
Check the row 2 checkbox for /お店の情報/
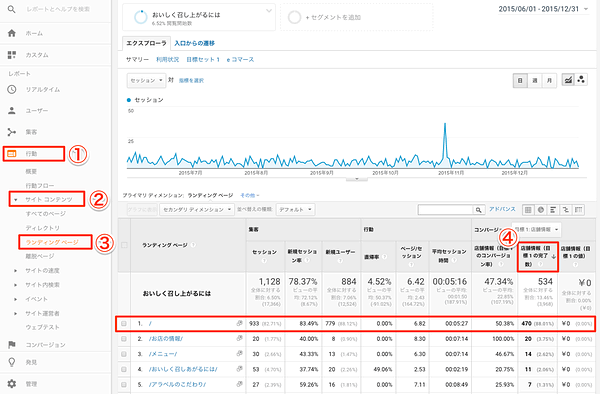pos(124,339)
